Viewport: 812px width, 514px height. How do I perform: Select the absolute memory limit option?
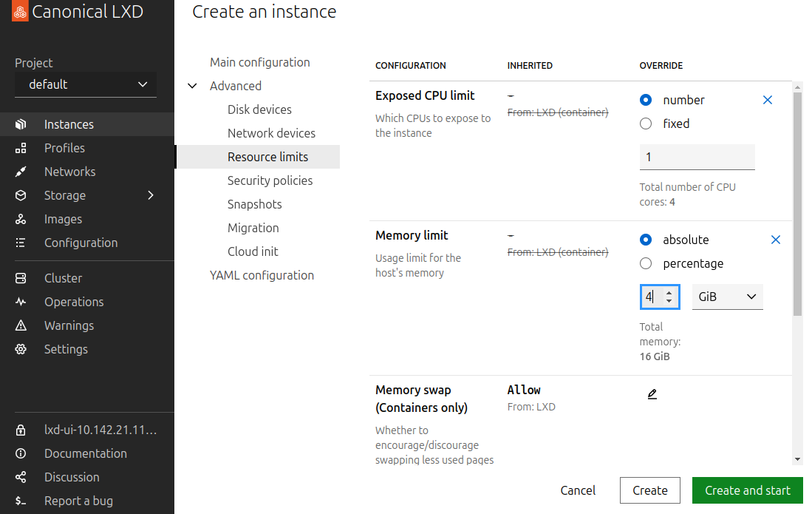coord(646,240)
